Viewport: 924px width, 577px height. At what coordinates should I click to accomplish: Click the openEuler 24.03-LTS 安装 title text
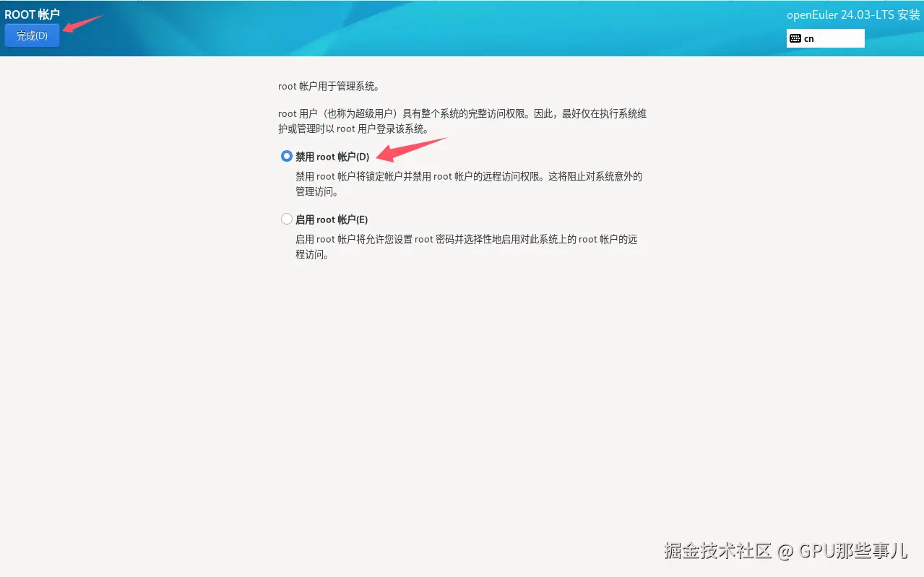click(853, 14)
